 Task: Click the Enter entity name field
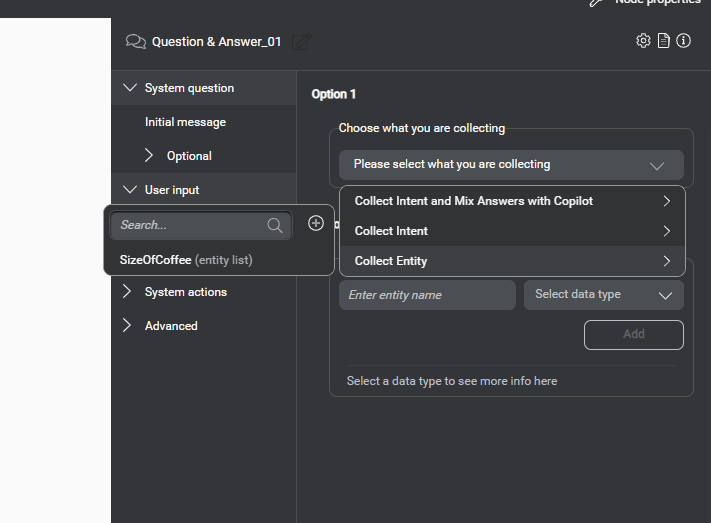[426, 295]
